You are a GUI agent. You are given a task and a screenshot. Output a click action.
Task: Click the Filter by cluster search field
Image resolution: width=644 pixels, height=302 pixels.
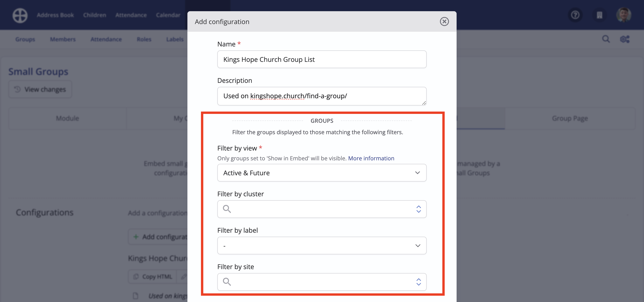coord(322,209)
